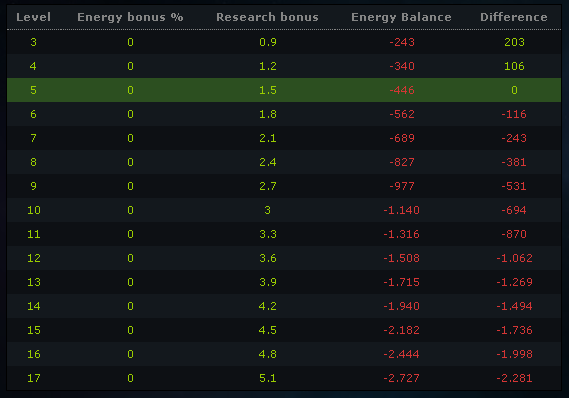This screenshot has width=569, height=398.
Task: Click difference value -694
Action: coord(514,210)
